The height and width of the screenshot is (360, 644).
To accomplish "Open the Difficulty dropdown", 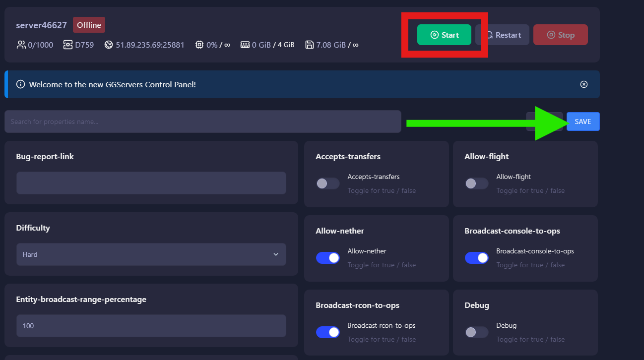I will (151, 254).
